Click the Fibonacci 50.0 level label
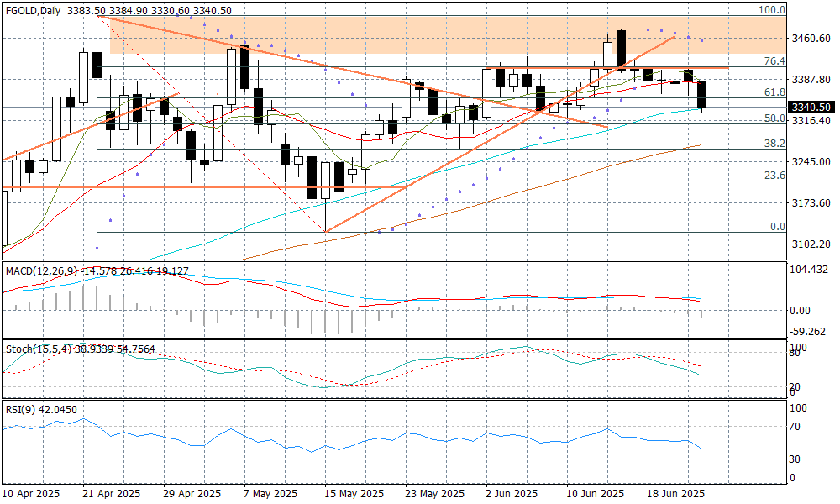Screen dimensions: 840x504 (774, 118)
